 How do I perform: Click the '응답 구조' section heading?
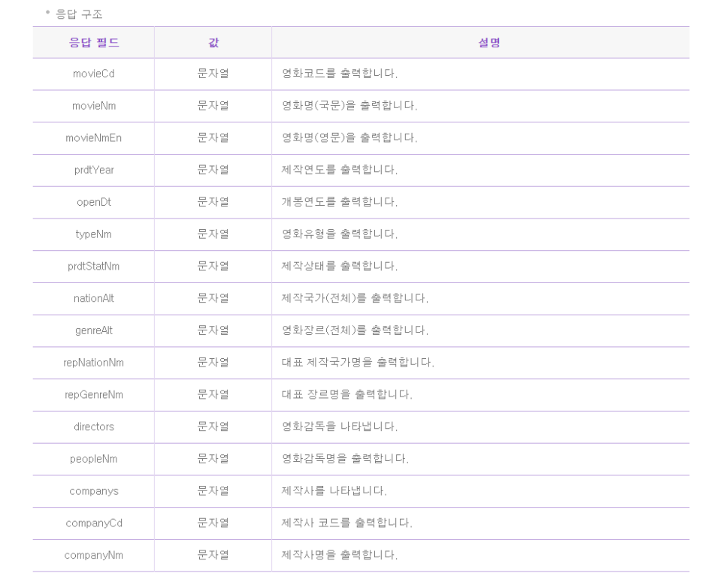point(79,14)
